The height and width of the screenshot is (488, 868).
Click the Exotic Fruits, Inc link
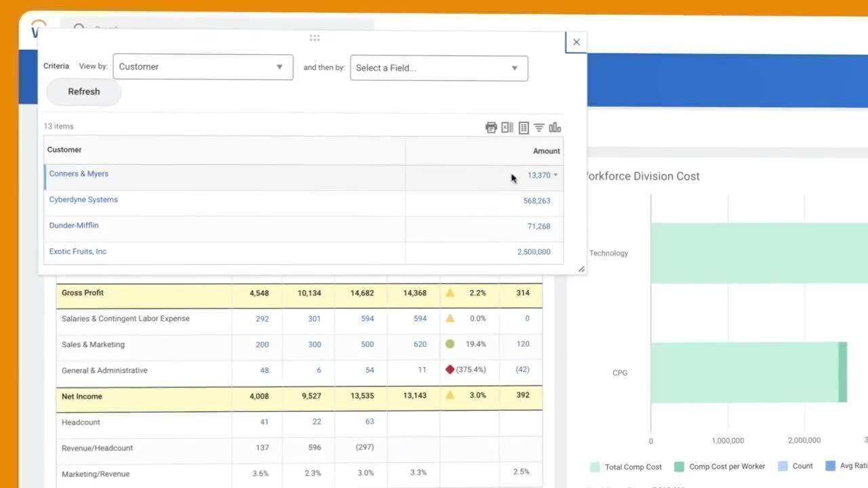coord(78,251)
